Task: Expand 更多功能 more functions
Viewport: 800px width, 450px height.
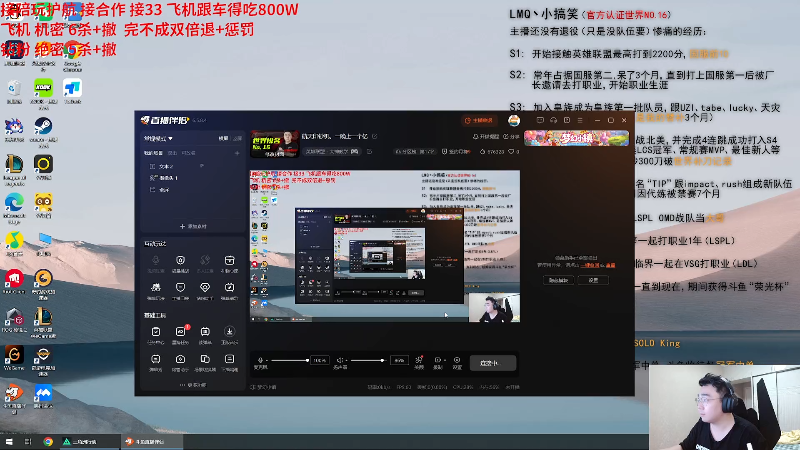Action: tap(193, 385)
